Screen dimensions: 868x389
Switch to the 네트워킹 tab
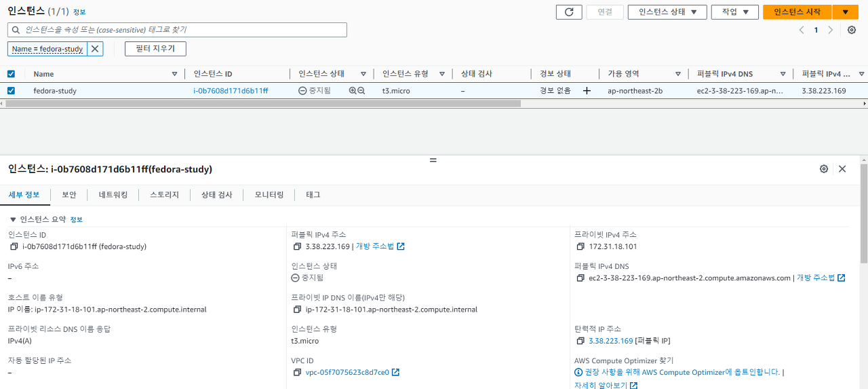[x=113, y=195]
